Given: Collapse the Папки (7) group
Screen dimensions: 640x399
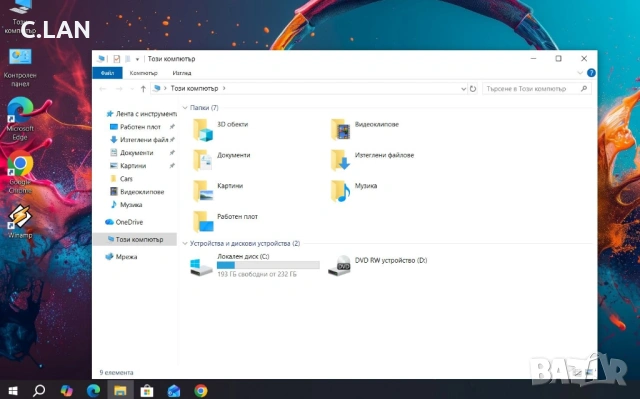Looking at the screenshot, I should tap(185, 108).
